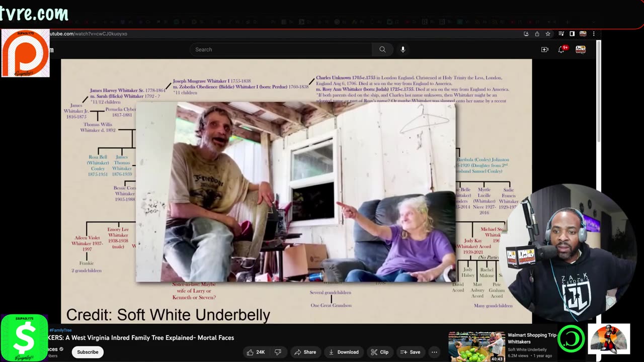
Task: Click the video title about West Virginia family
Action: pyautogui.click(x=141, y=338)
